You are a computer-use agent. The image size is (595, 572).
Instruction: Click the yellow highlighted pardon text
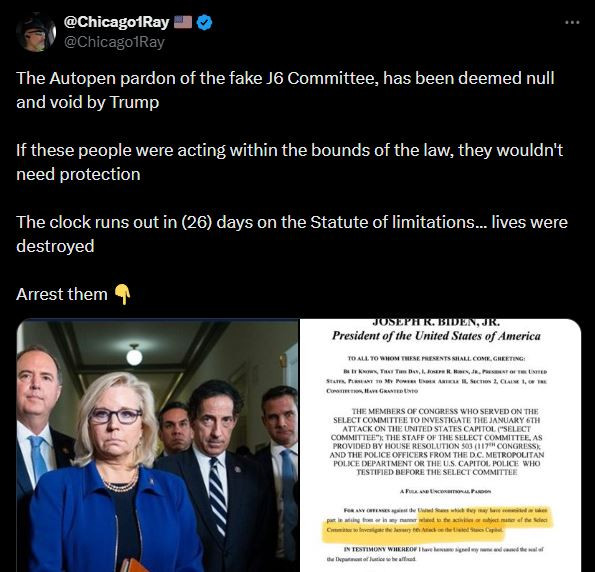click(x=438, y=520)
